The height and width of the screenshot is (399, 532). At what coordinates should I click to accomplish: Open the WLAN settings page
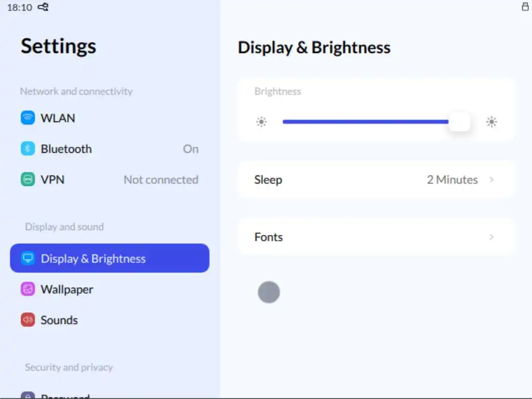pyautogui.click(x=58, y=118)
